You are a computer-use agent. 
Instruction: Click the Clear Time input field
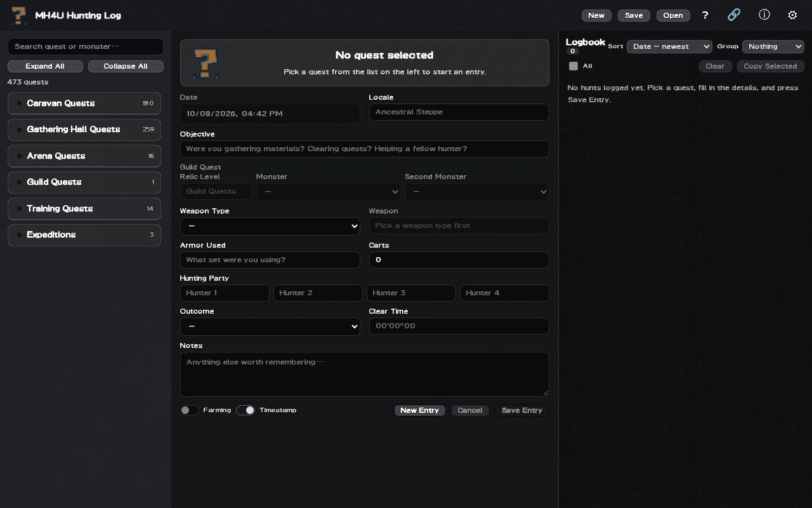tap(459, 326)
